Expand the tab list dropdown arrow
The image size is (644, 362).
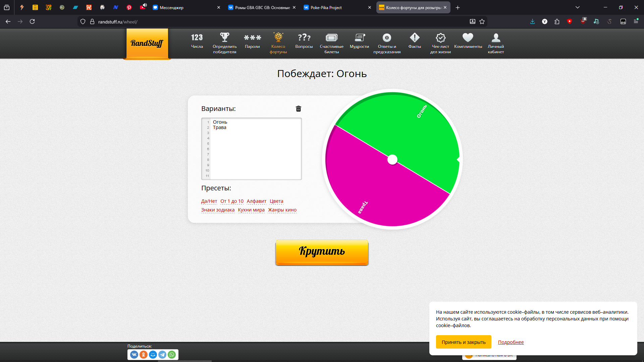(578, 7)
